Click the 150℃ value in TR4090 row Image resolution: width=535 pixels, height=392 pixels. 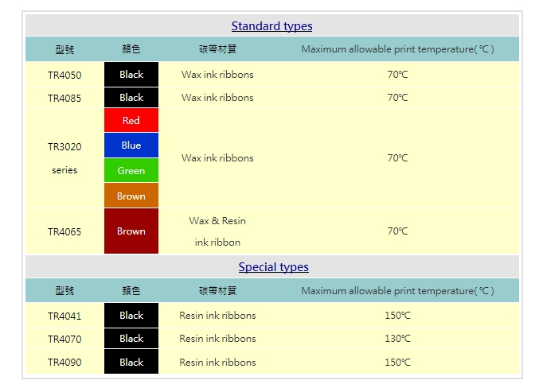[x=397, y=362]
